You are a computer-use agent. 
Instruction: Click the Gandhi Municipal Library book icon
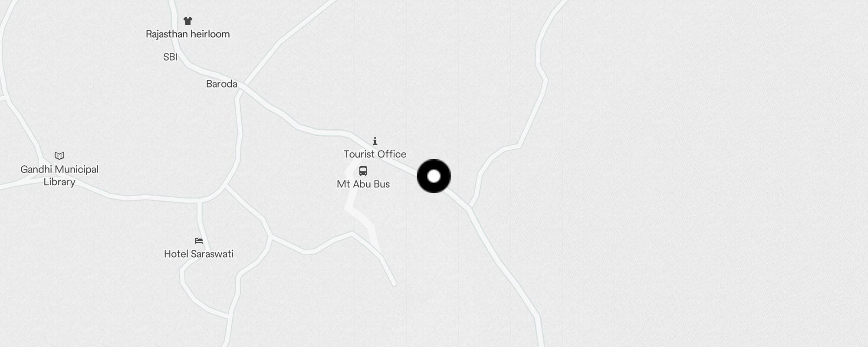pos(59,156)
